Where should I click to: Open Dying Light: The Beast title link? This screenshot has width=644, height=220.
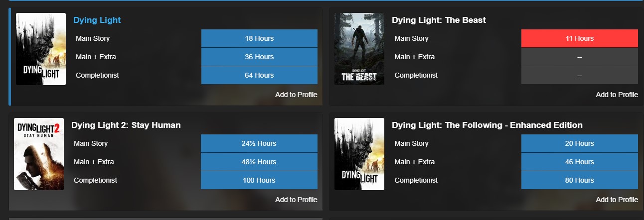point(439,20)
